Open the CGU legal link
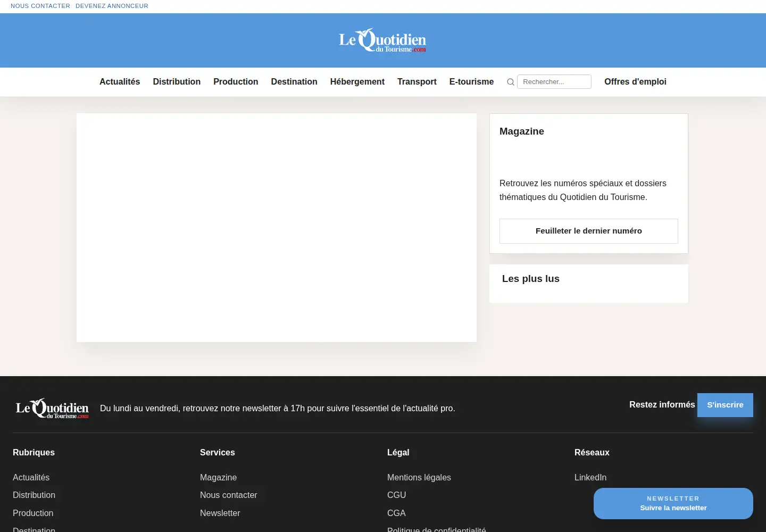Viewport: 766px width, 532px height. 396,495
